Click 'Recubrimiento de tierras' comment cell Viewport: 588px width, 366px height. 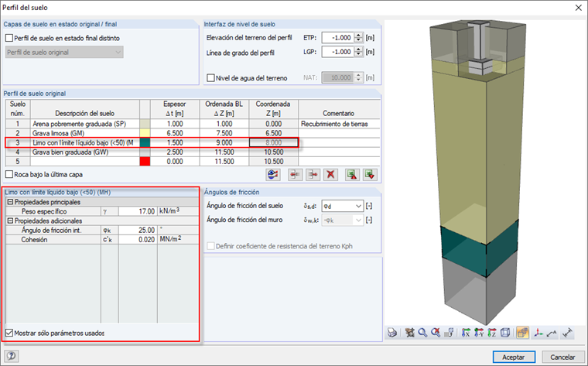pos(339,124)
